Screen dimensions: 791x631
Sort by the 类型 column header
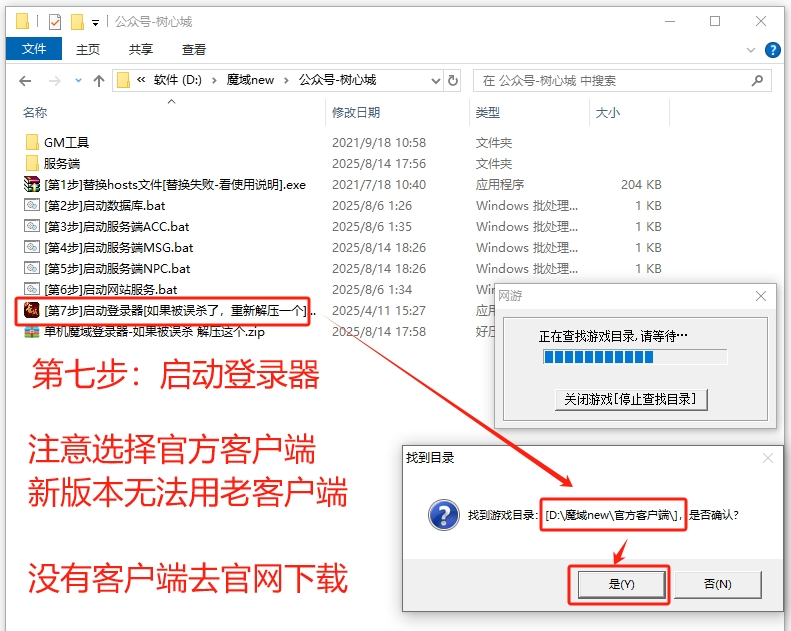point(487,112)
